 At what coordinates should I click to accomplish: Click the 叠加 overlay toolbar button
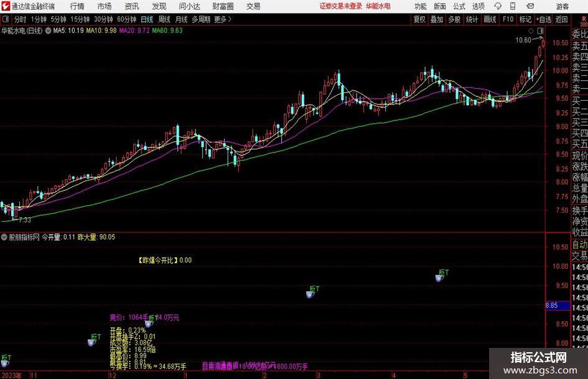pos(437,19)
